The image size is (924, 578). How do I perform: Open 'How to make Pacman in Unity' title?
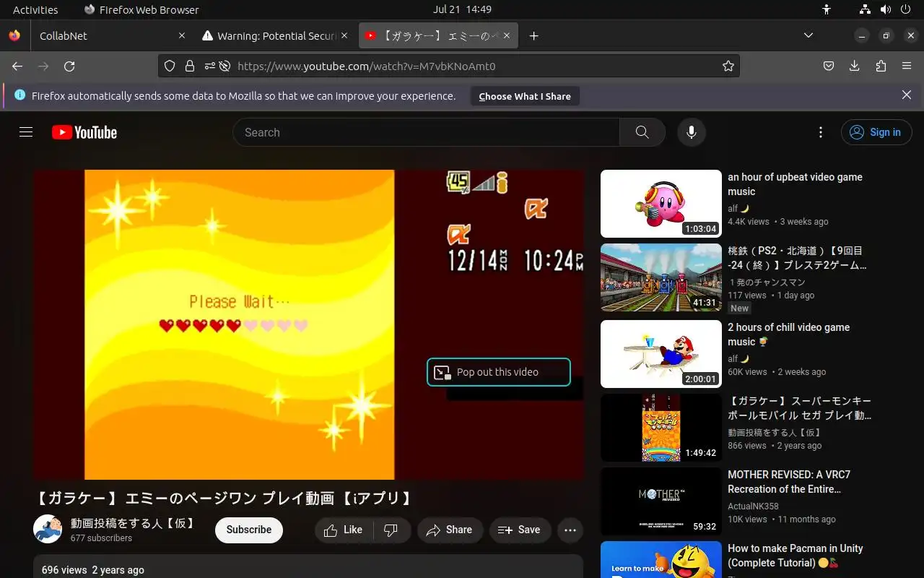click(795, 556)
